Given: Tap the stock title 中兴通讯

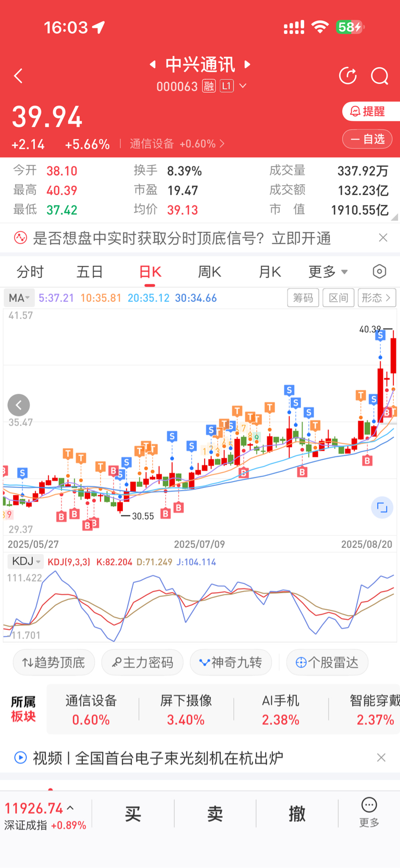Looking at the screenshot, I should (201, 65).
